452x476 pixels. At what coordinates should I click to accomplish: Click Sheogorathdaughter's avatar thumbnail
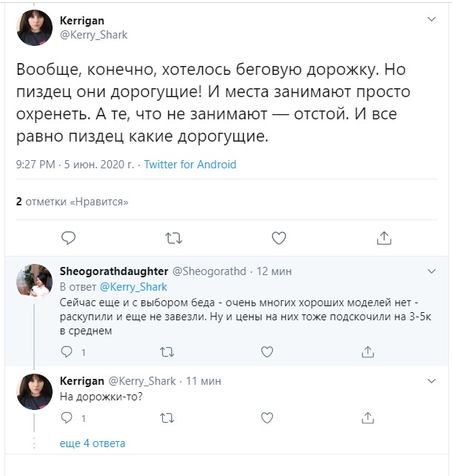(34, 282)
